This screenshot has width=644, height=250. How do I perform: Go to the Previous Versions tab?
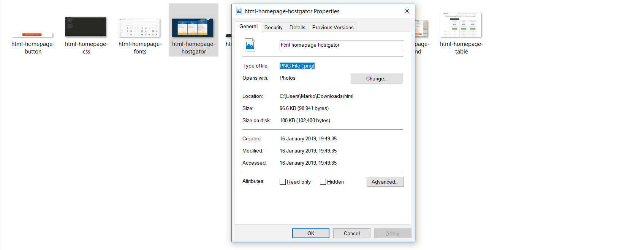[x=332, y=27]
